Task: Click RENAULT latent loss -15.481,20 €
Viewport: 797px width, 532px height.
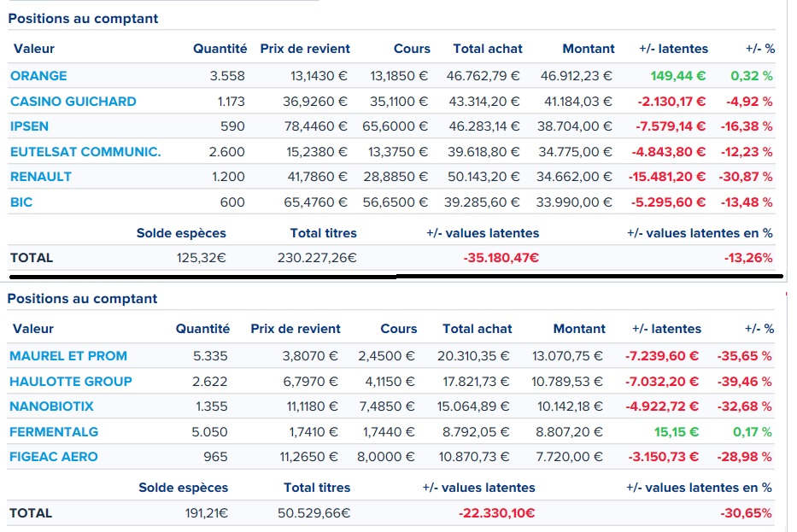Action: coord(667,176)
